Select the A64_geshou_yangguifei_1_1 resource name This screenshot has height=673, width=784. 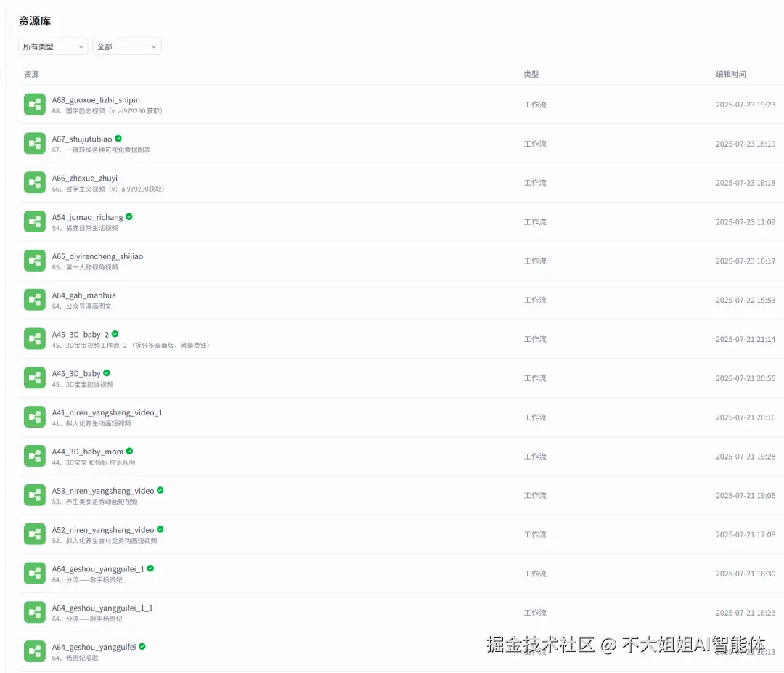click(x=102, y=608)
